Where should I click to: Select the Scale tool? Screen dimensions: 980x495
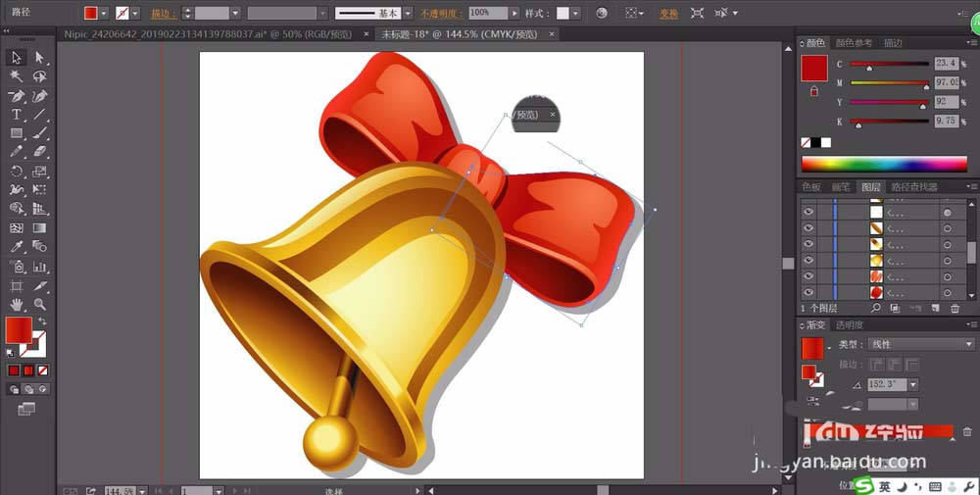(40, 172)
